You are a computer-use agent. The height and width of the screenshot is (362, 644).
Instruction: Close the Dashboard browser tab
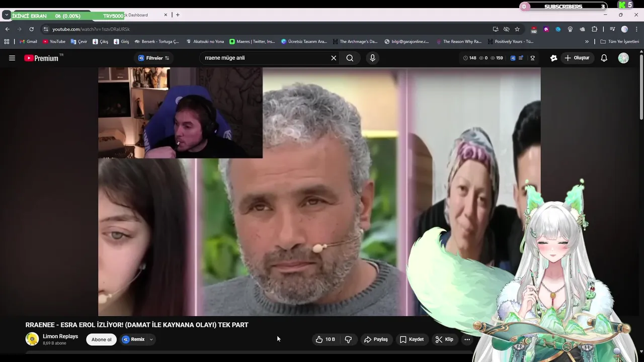coord(166,15)
